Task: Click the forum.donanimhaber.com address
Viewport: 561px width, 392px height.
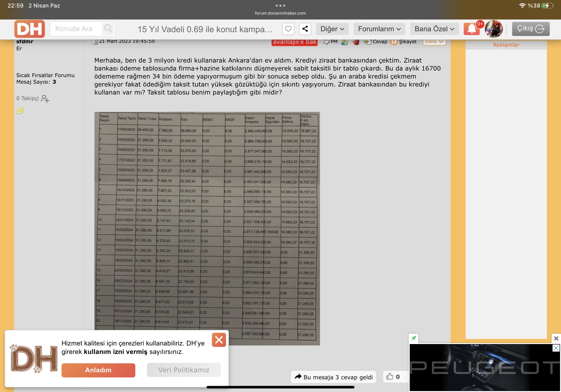Action: tap(280, 13)
